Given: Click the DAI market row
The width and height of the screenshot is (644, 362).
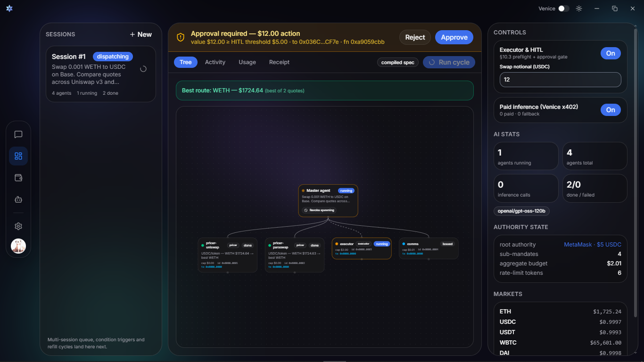Looking at the screenshot, I should click(561, 353).
